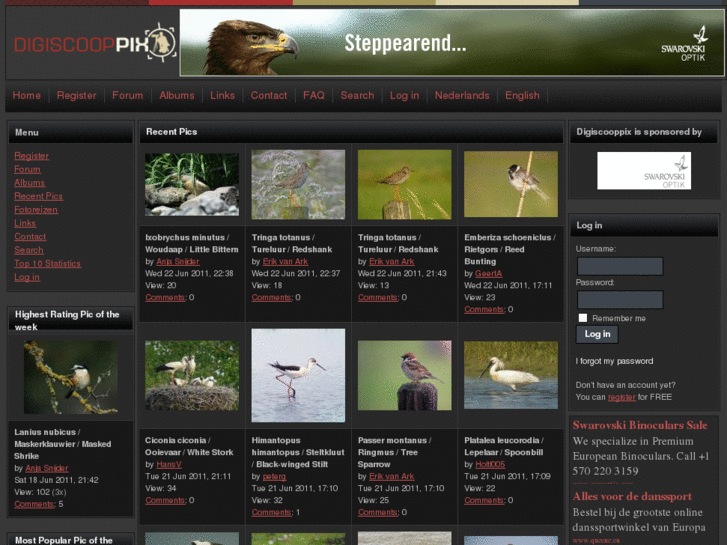This screenshot has height=545, width=727.
Task: Open Comments link under Little Bittern
Action: 165,297
